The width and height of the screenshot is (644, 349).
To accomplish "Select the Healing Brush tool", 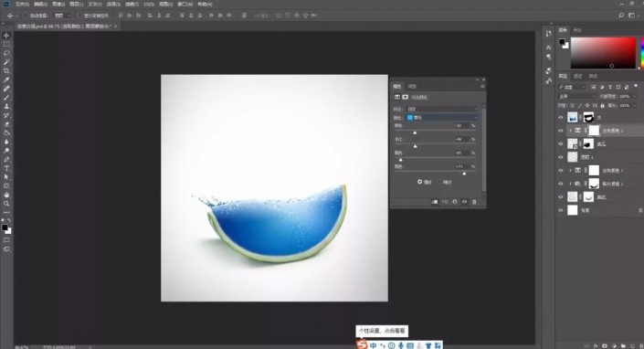I will click(6, 89).
